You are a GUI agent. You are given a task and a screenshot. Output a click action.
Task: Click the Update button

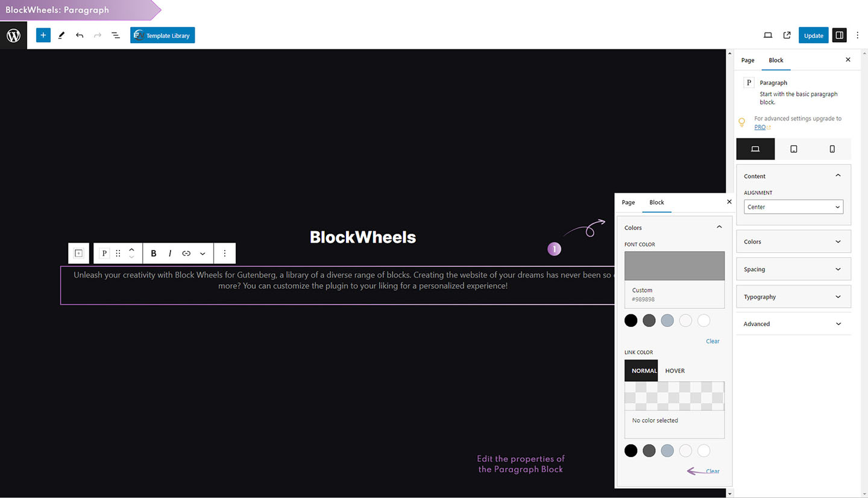coord(813,36)
